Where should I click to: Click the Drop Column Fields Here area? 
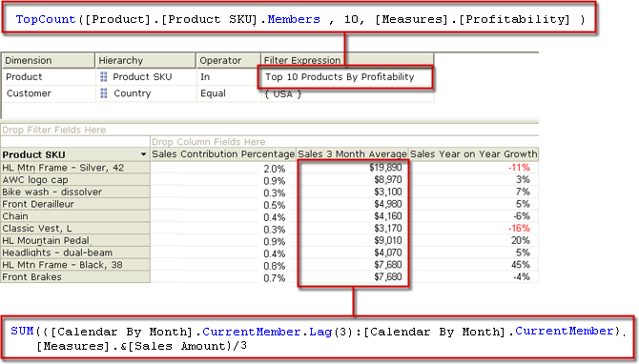[344, 142]
